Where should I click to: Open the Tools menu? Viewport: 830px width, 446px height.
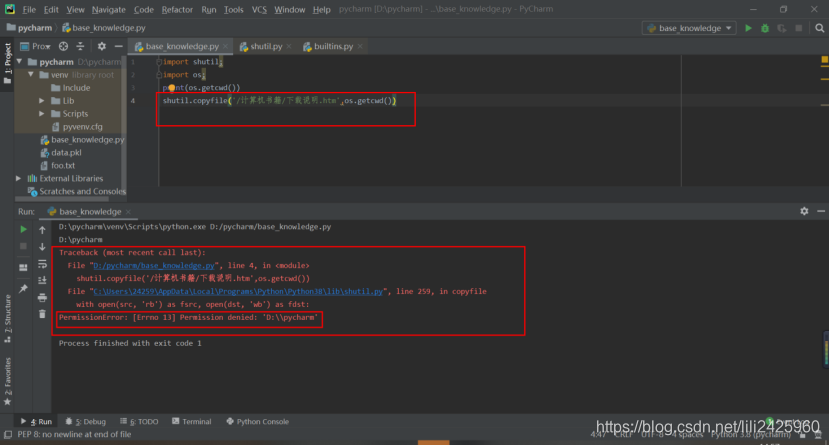click(233, 10)
